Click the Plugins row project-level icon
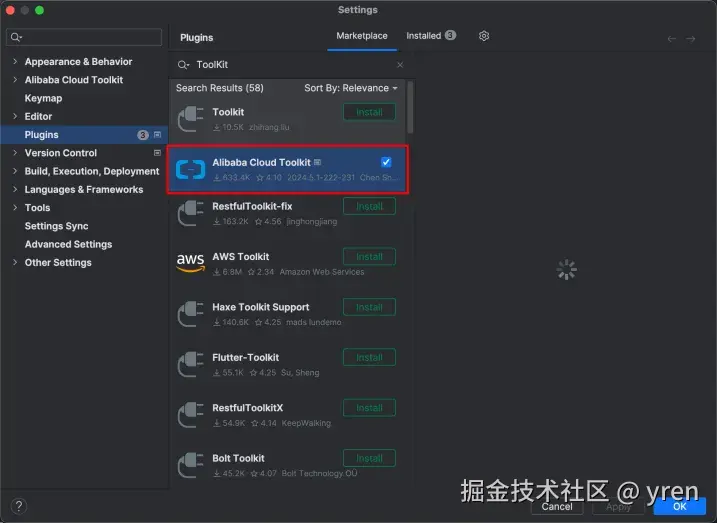717x523 pixels. (157, 134)
